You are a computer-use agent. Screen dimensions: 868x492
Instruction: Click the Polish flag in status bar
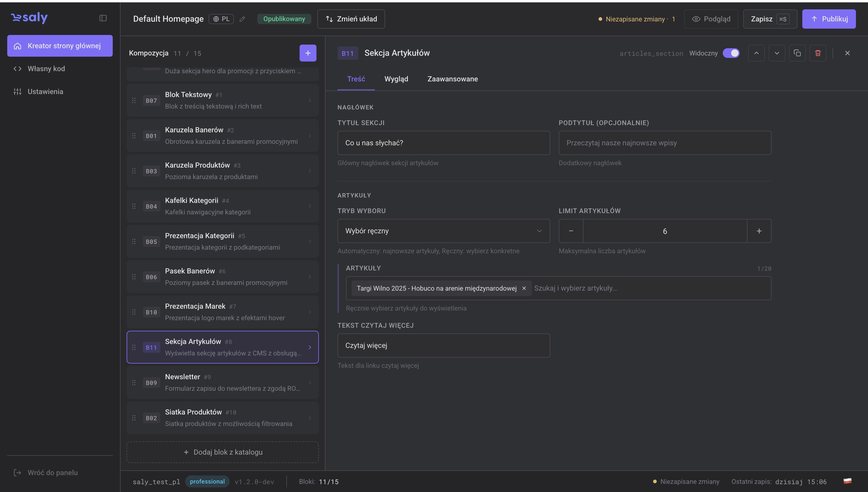848,481
